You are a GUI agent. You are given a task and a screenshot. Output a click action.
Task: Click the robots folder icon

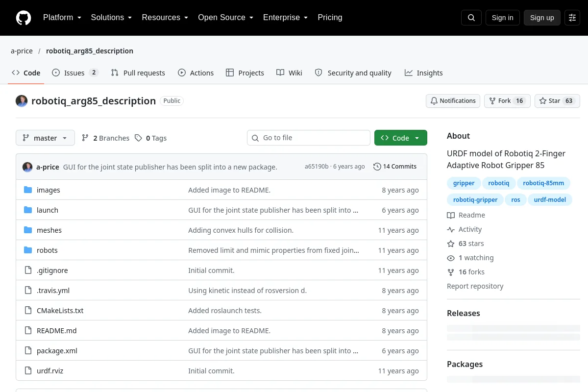28,250
